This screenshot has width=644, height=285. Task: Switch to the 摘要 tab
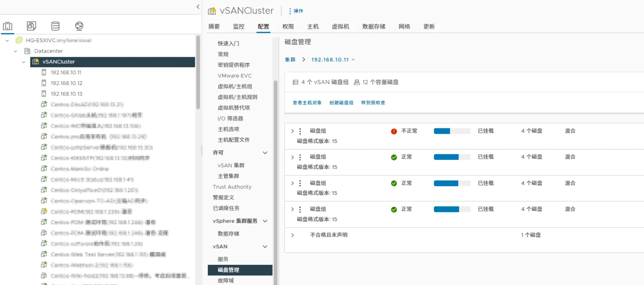(x=214, y=26)
